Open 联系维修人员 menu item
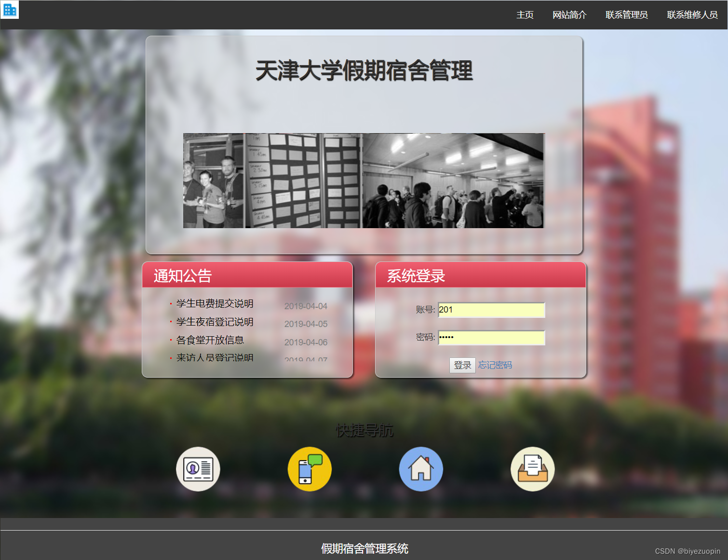 click(x=692, y=15)
